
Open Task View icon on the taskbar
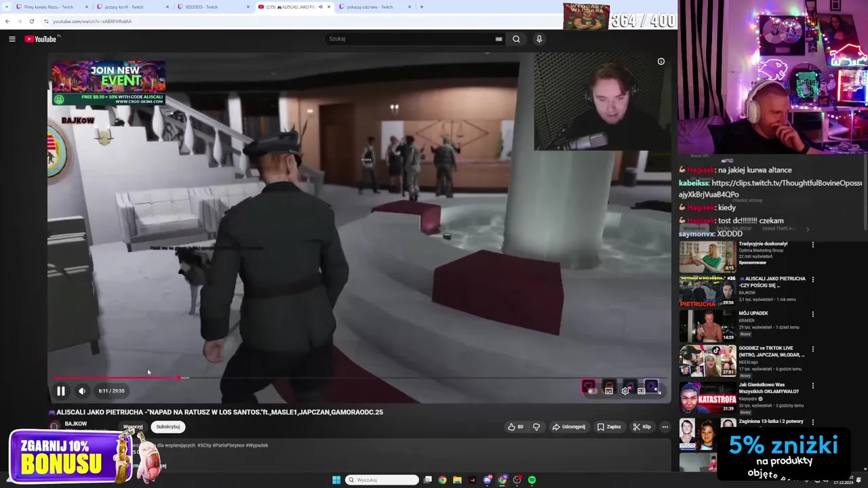point(427,480)
